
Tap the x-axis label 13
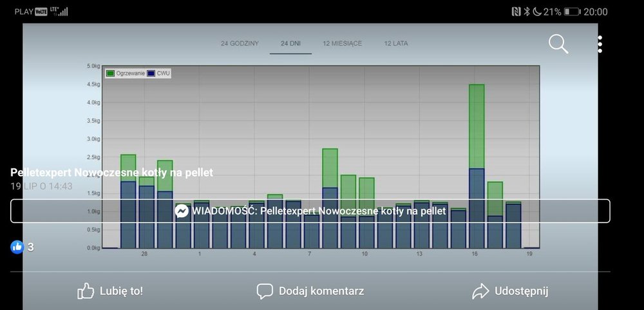pyautogui.click(x=419, y=254)
